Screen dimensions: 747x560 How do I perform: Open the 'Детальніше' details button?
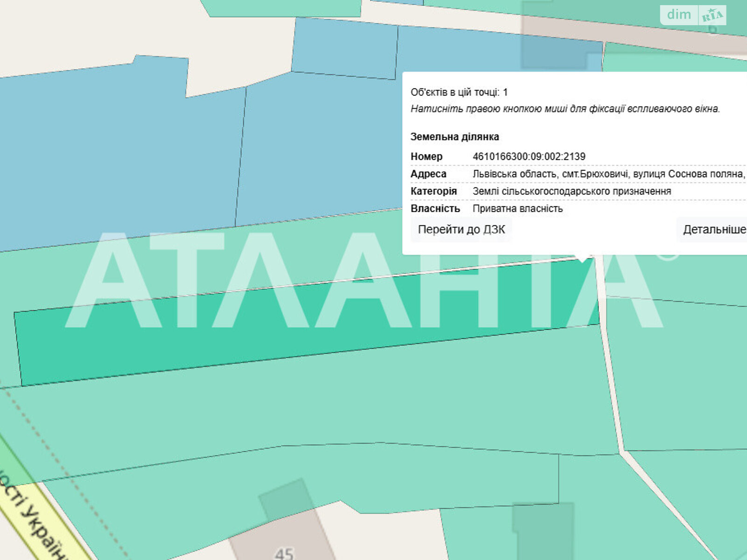pos(713,230)
